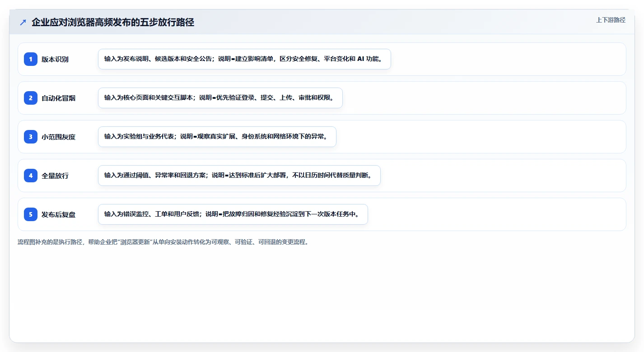Click the 小范围灰度 step label
Viewport: 644px width, 352px height.
(58, 137)
